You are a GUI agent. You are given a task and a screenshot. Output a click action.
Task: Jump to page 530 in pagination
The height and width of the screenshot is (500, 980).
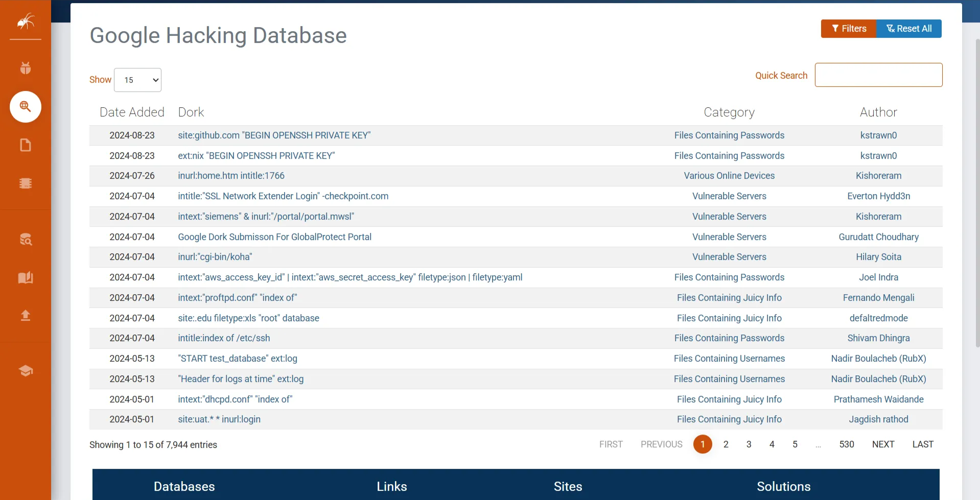tap(846, 444)
